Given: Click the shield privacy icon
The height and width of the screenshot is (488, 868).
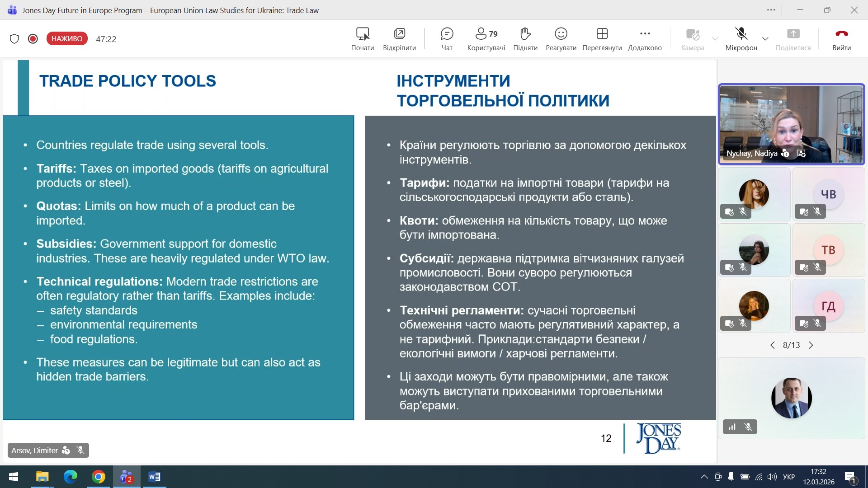Looking at the screenshot, I should click(14, 39).
